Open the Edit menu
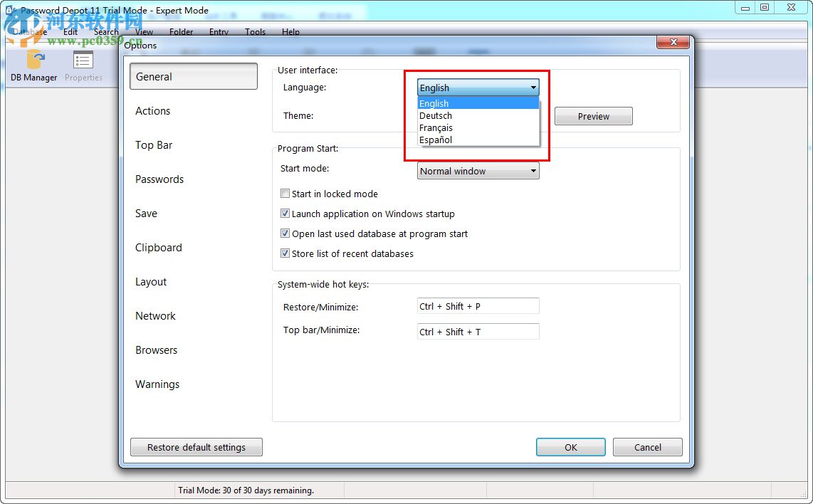The width and height of the screenshot is (813, 504). tap(70, 31)
